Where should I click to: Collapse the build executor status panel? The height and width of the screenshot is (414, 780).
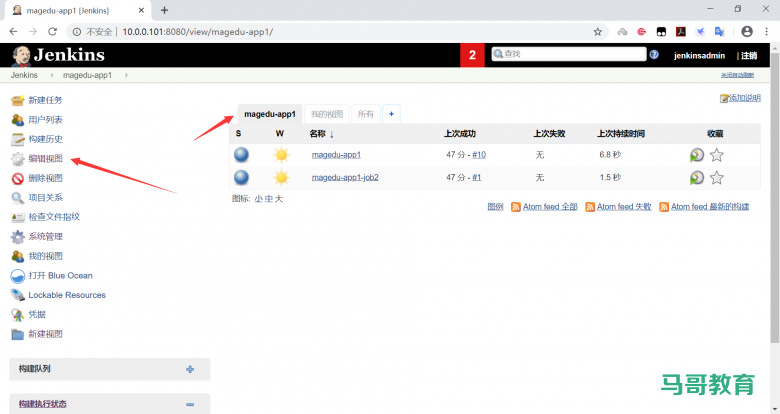pos(190,404)
